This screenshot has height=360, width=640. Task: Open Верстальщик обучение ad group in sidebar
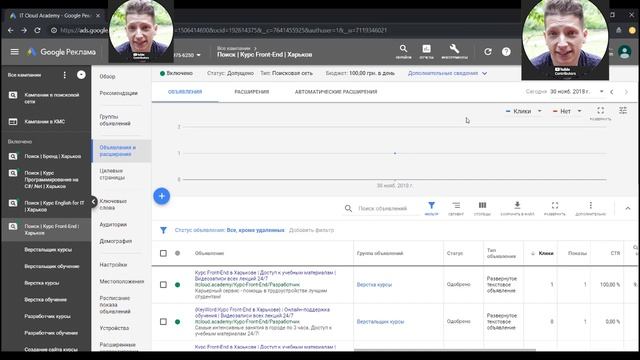click(x=52, y=266)
